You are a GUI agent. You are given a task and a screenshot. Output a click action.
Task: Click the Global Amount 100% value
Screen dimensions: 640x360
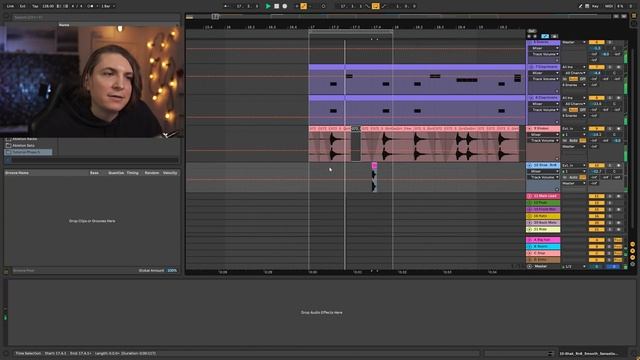click(172, 271)
